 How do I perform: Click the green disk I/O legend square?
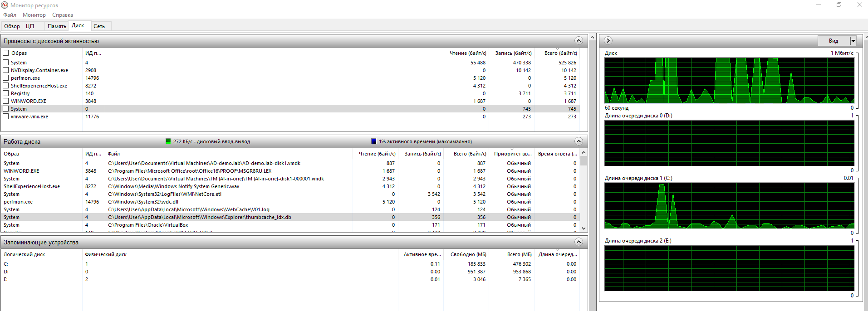click(x=168, y=141)
